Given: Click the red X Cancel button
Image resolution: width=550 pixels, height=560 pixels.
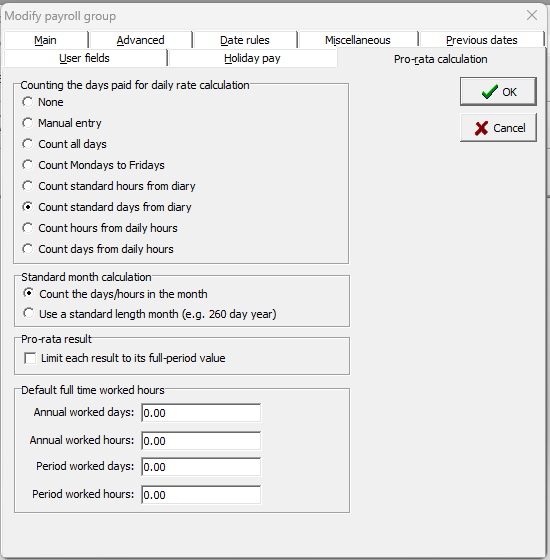Looking at the screenshot, I should [x=498, y=128].
